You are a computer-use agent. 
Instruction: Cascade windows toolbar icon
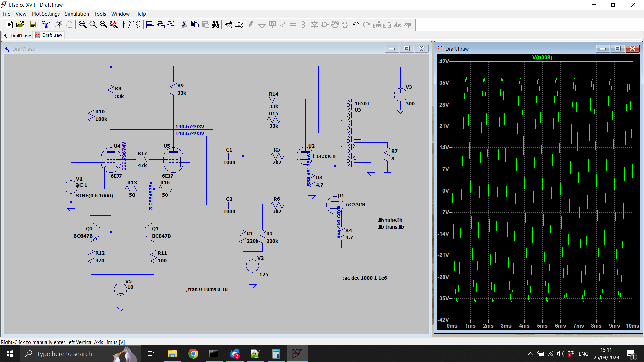[161, 24]
